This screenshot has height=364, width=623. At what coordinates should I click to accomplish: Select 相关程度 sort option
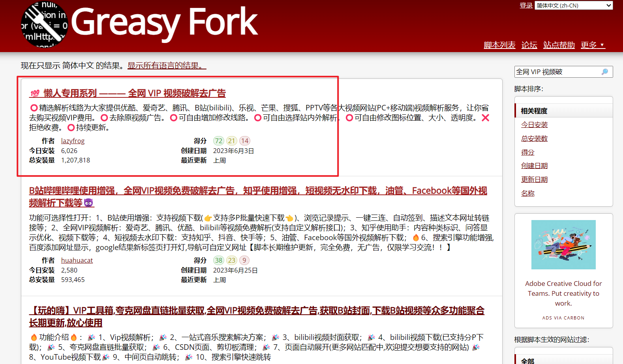(564, 111)
